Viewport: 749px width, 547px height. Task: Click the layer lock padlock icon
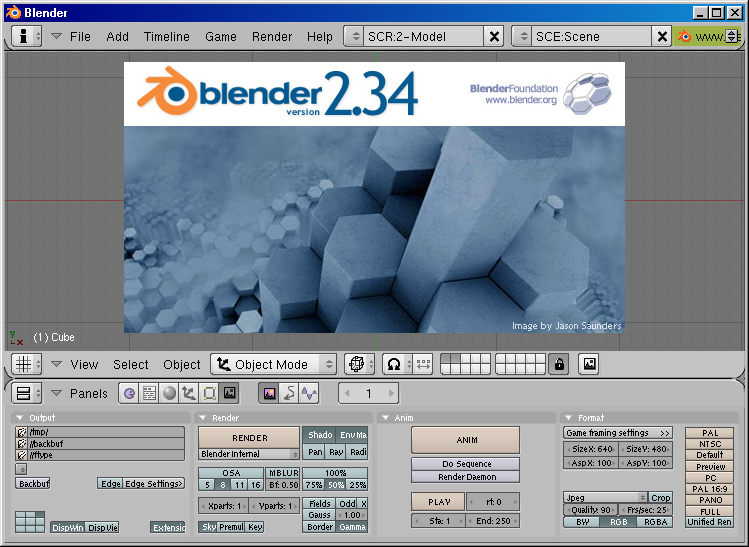558,365
